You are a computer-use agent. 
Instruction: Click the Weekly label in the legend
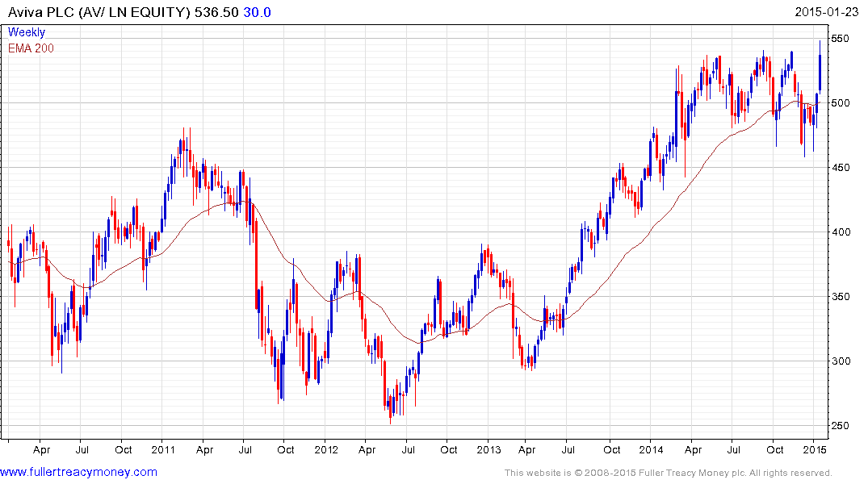[x=27, y=32]
